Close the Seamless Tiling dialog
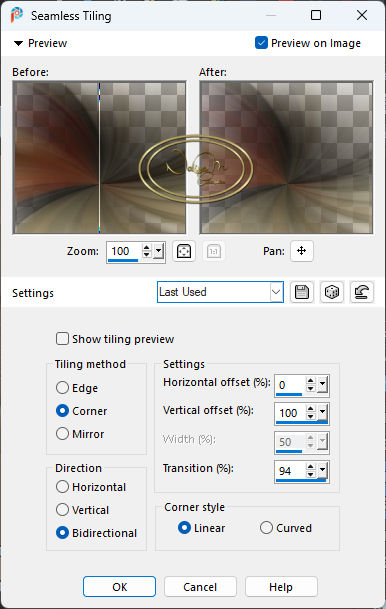Image resolution: width=386 pixels, height=609 pixels. click(362, 15)
